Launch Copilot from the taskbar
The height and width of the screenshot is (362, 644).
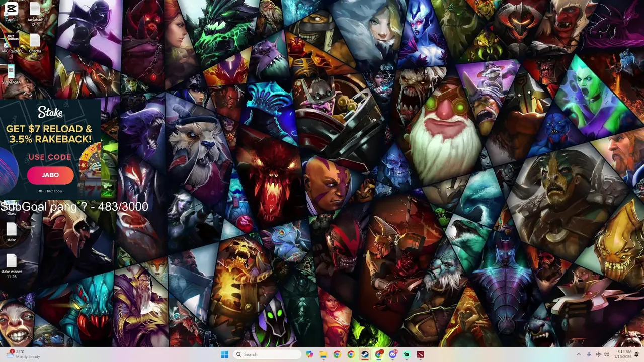point(309,354)
